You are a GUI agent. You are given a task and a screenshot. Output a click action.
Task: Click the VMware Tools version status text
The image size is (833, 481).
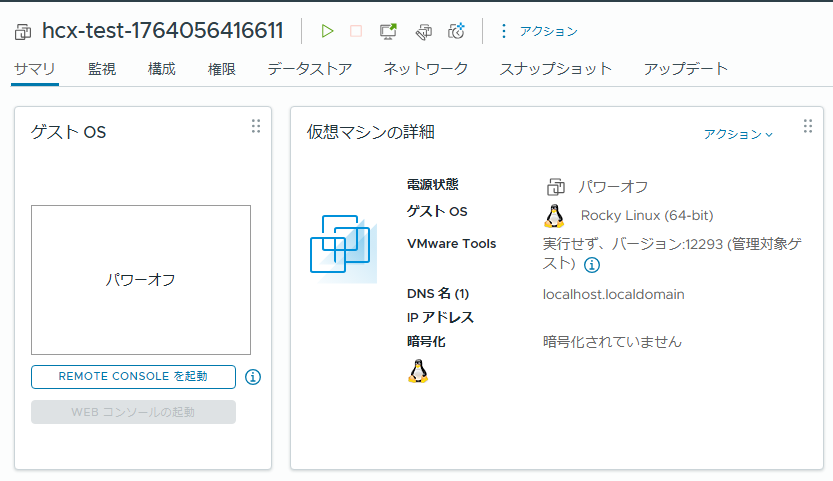pyautogui.click(x=672, y=254)
